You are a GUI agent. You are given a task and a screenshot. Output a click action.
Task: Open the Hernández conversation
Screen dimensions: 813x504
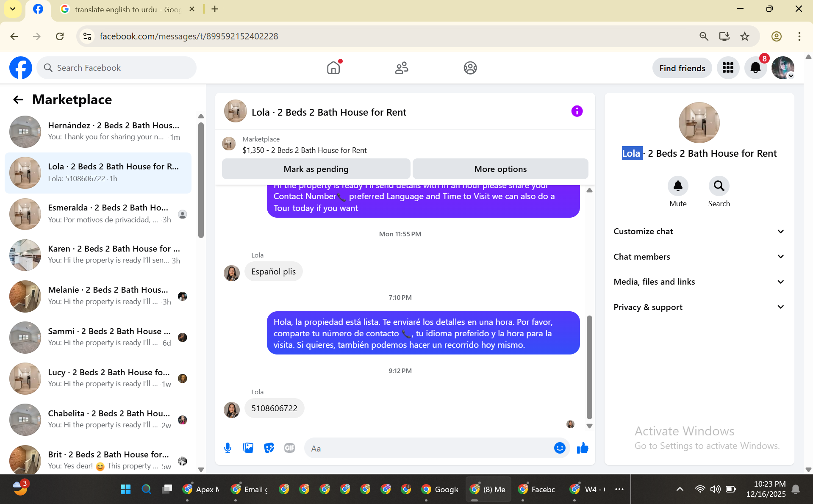(98, 131)
